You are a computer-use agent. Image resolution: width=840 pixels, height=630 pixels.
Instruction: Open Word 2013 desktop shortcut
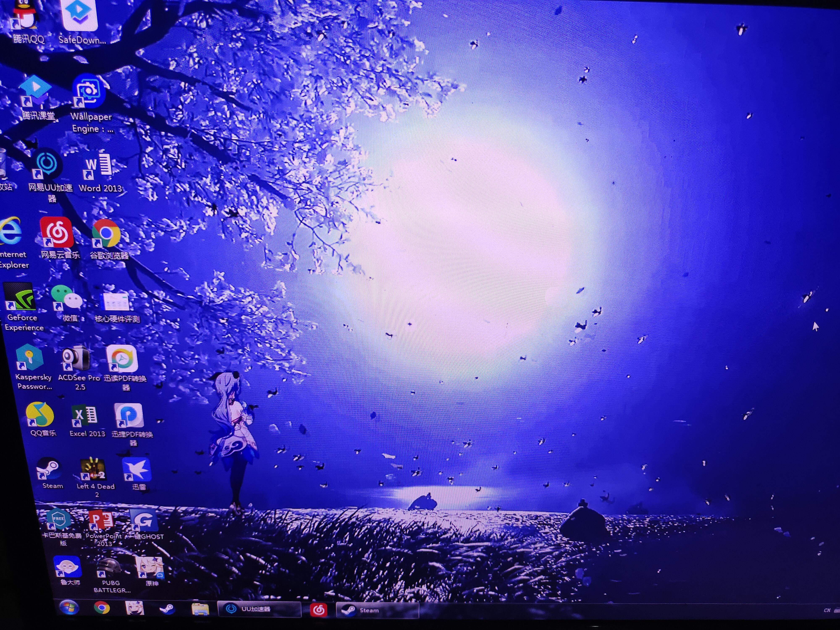98,166
